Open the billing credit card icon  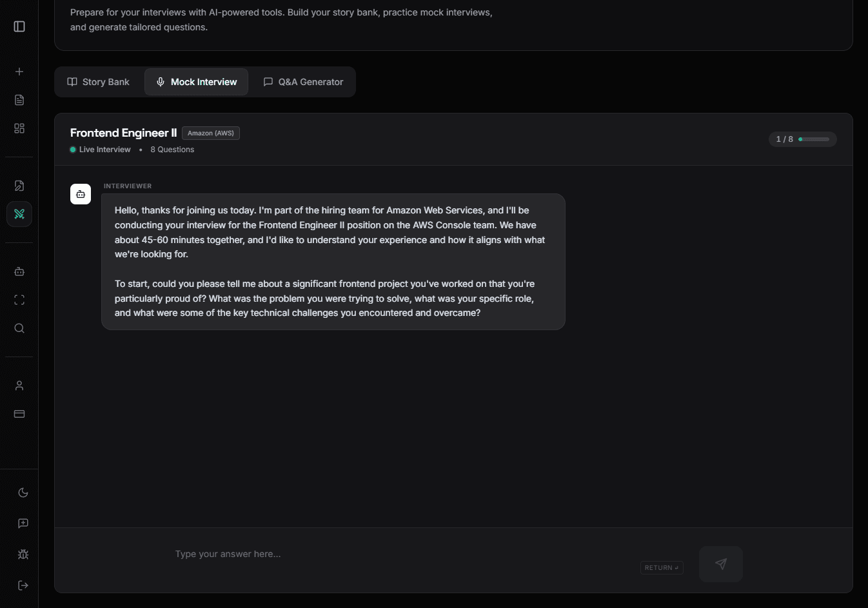[19, 414]
